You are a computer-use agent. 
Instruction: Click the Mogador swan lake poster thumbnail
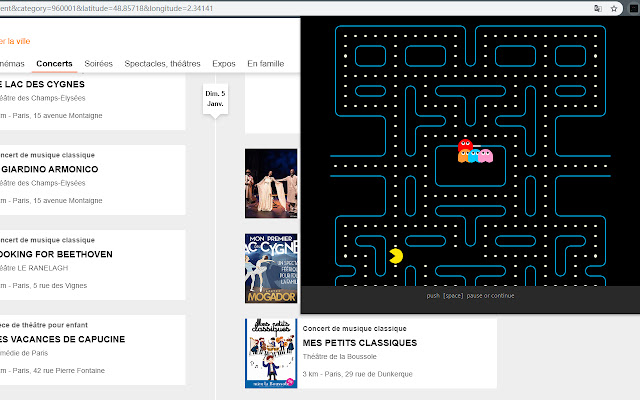(x=271, y=268)
